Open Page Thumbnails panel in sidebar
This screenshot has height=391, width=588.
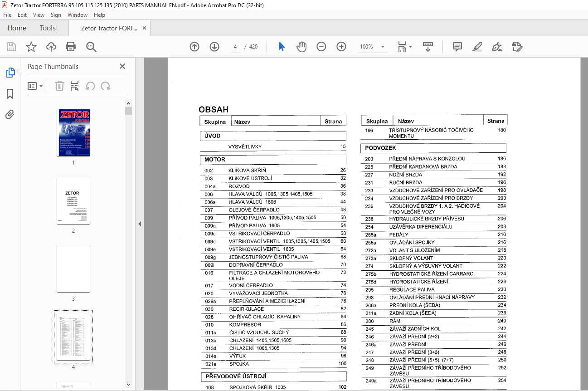[x=10, y=73]
